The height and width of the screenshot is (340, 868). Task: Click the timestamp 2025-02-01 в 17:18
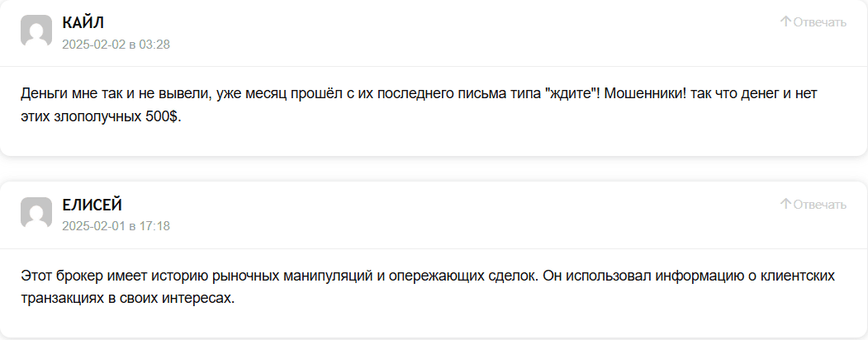click(x=116, y=225)
